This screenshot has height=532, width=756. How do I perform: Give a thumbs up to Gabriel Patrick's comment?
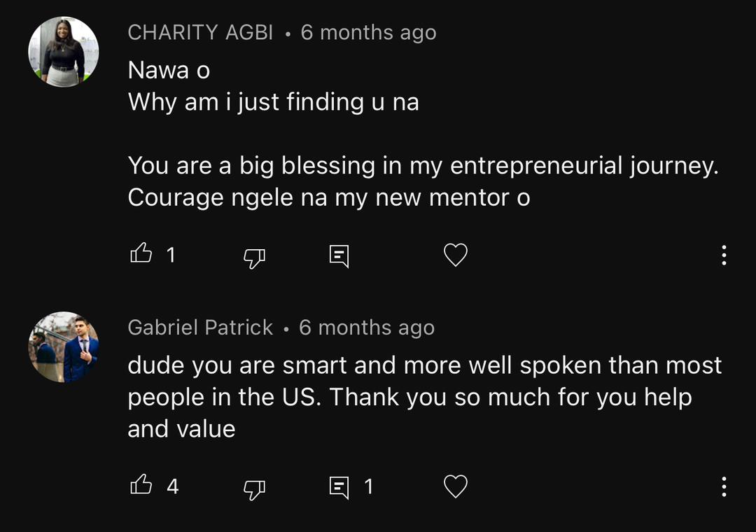coord(141,484)
